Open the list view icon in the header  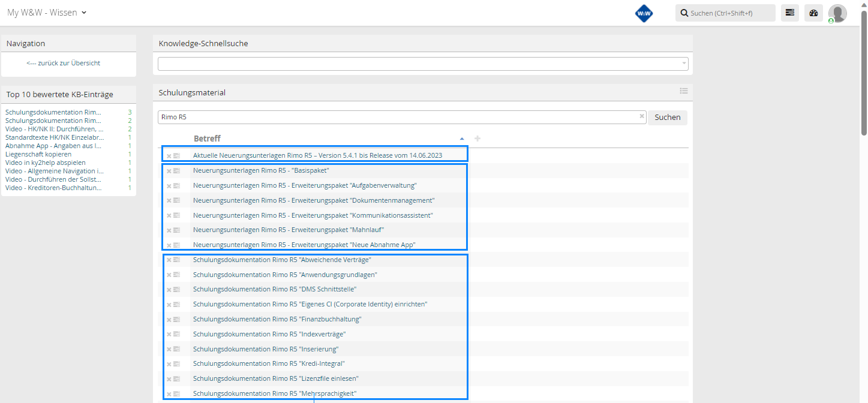(790, 13)
